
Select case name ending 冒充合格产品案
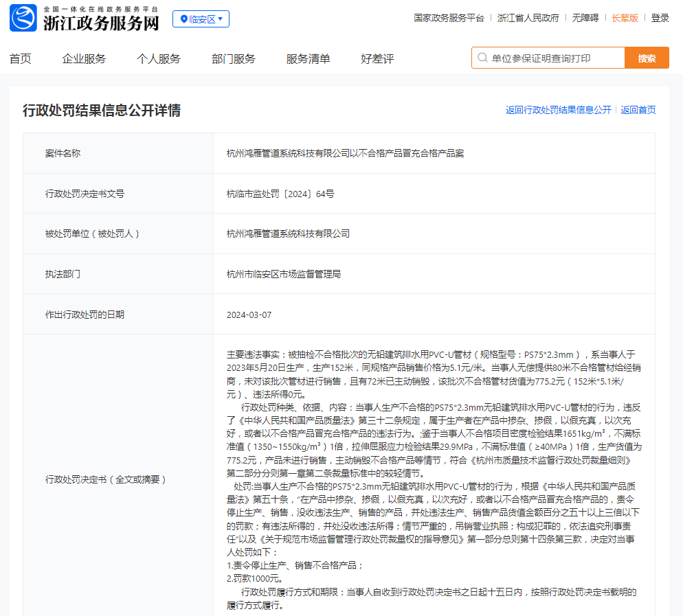click(x=346, y=153)
